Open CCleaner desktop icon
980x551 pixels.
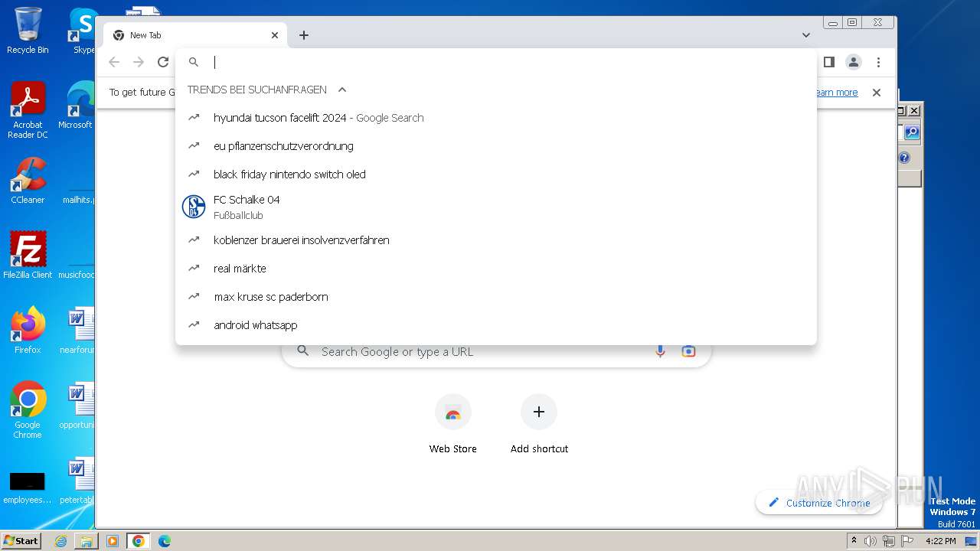28,181
